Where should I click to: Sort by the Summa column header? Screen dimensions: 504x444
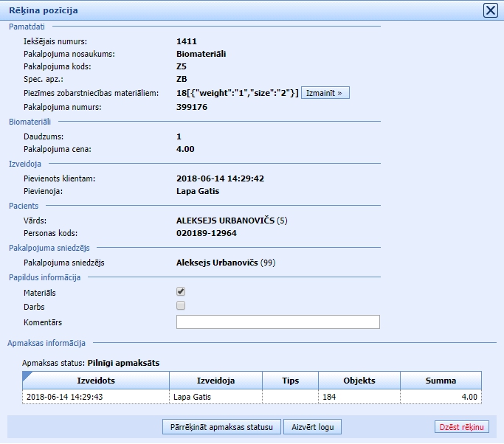click(x=441, y=381)
